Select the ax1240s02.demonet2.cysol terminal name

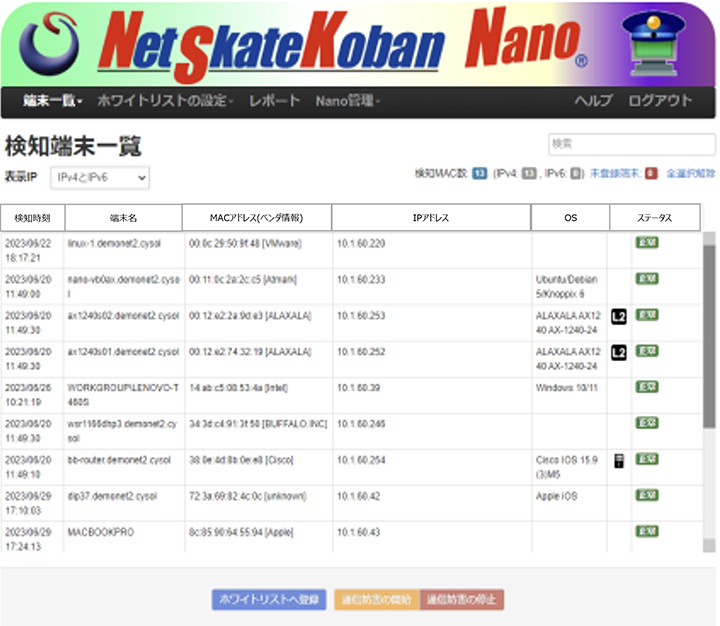click(123, 316)
